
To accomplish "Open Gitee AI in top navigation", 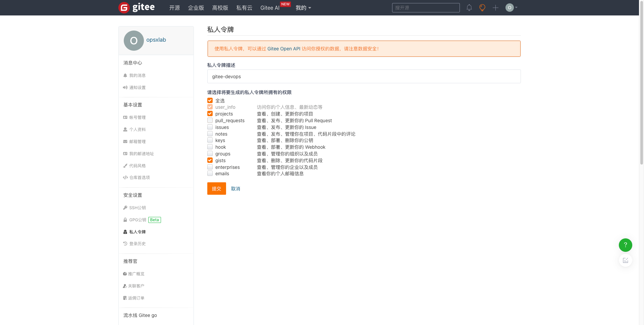I will click(x=270, y=8).
